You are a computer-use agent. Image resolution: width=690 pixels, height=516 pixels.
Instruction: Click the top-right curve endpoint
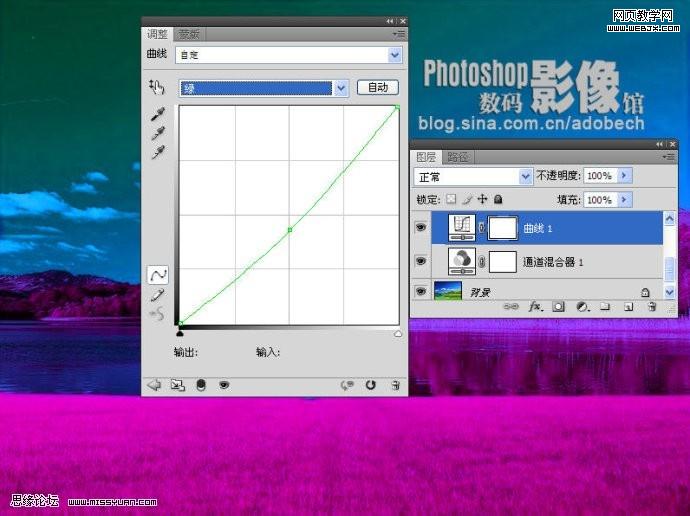click(397, 107)
